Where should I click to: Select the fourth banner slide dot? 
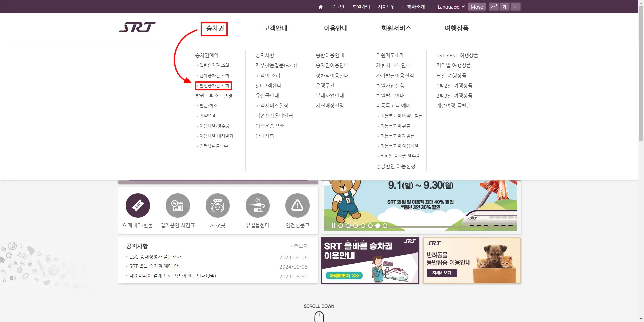coord(363,226)
